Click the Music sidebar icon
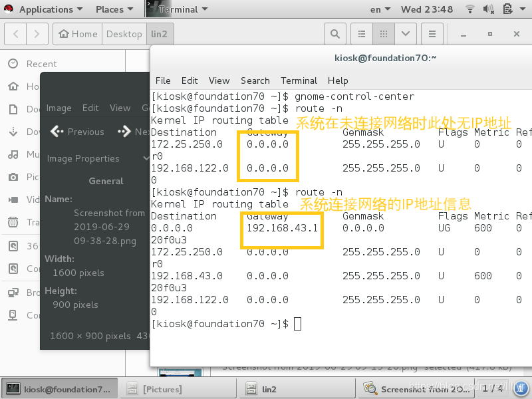The height and width of the screenshot is (399, 532). (13, 155)
